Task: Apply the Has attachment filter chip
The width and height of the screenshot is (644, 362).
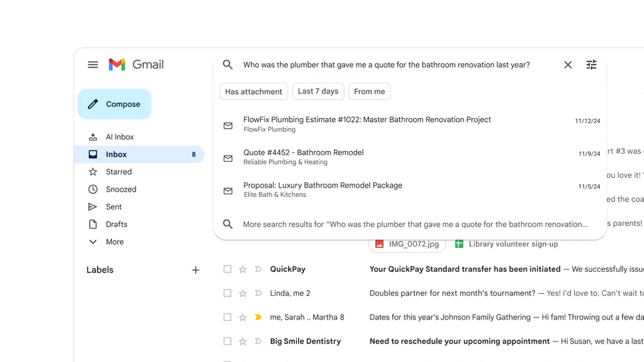Action: [254, 91]
